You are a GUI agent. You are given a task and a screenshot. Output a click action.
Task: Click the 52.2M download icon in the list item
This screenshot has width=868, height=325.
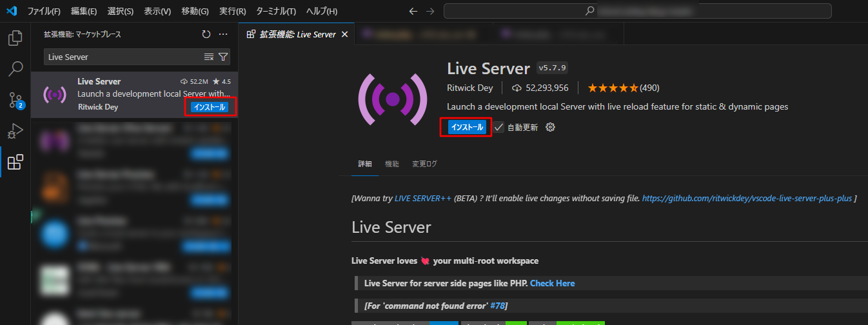pyautogui.click(x=184, y=82)
